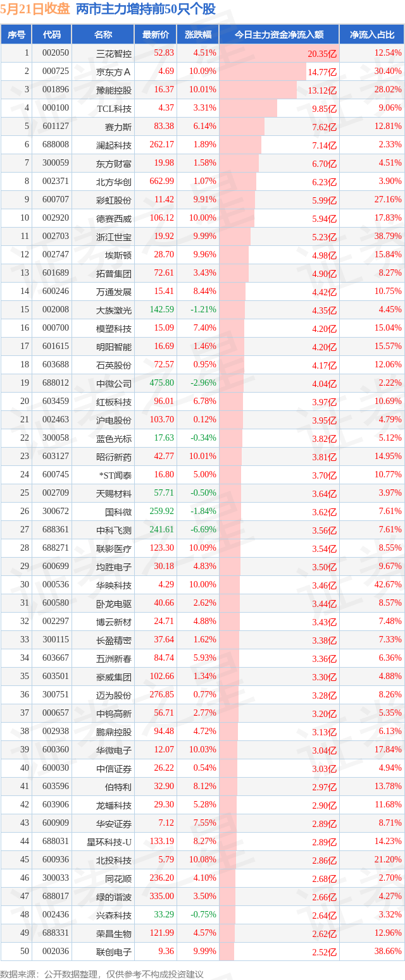Image resolution: width=405 pixels, height=980 pixels.
Task: Click the 序号 column header
Action: 16,34
